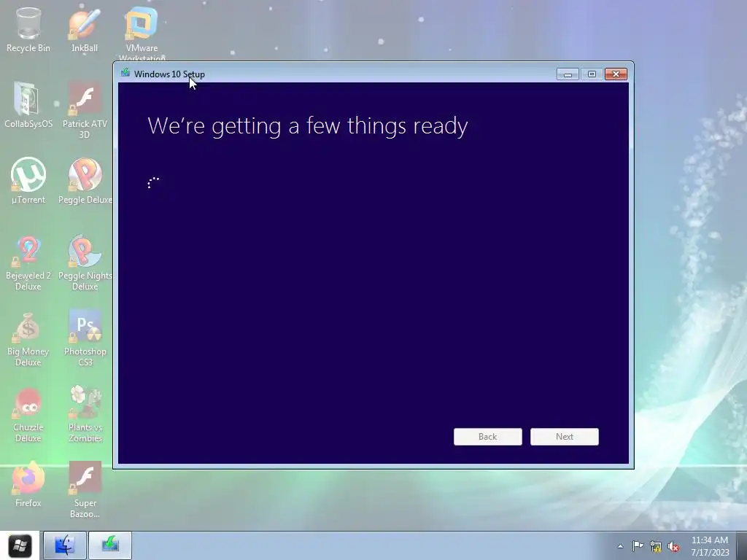The width and height of the screenshot is (747, 560).
Task: Select the Photoshop CS3 desktop shortcut
Action: coord(85,338)
